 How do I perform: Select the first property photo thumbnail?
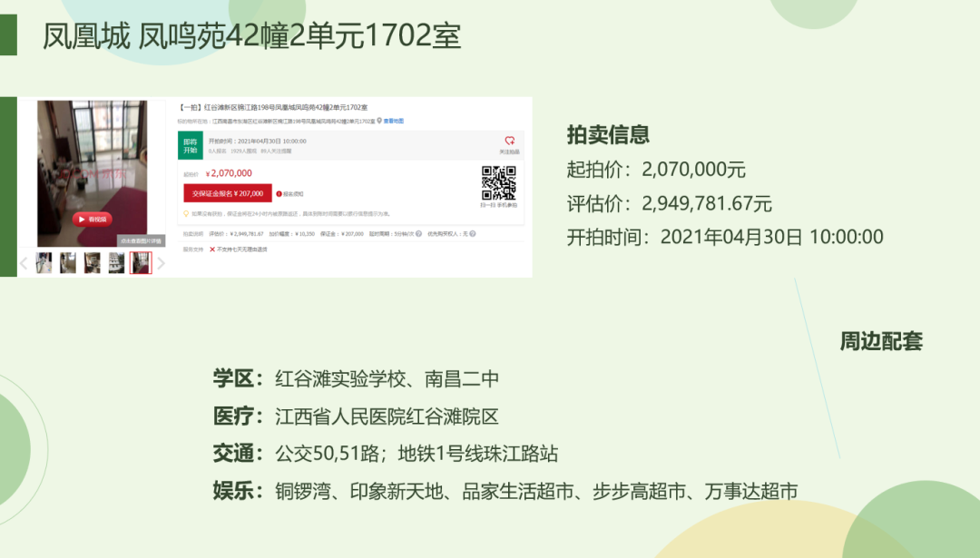click(44, 263)
